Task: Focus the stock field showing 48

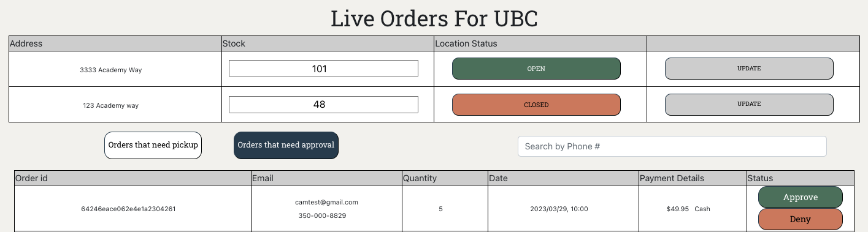Action: click(323, 105)
